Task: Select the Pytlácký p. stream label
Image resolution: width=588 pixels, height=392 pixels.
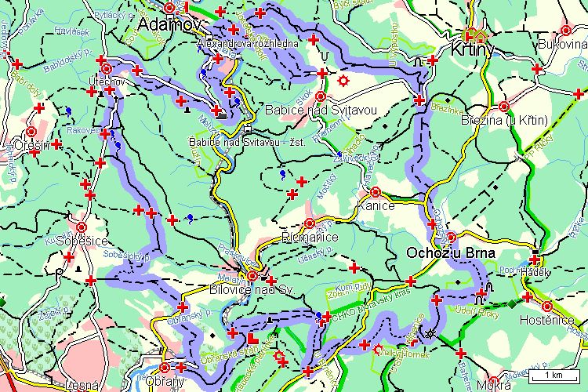Action: pyautogui.click(x=114, y=15)
